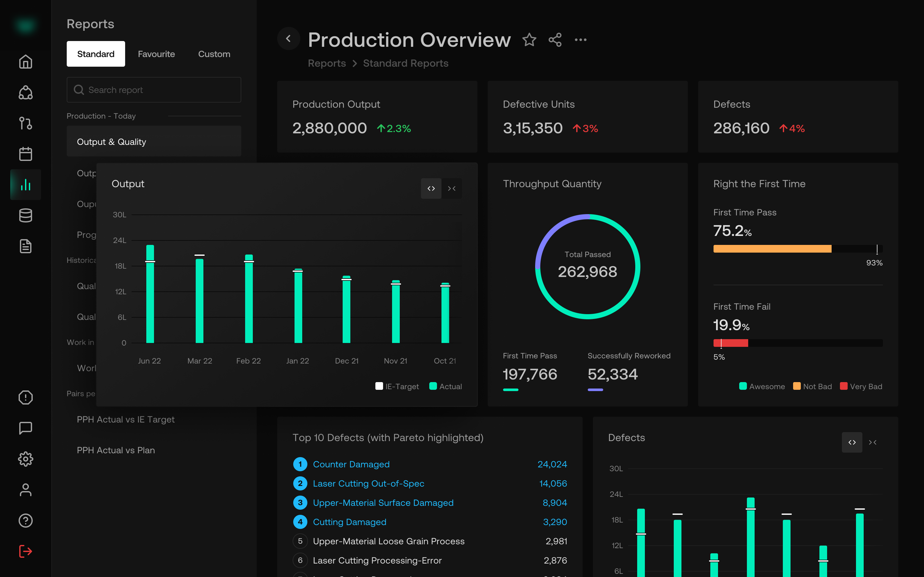
Task: Open the Calendar icon in sidebar
Action: (25, 154)
